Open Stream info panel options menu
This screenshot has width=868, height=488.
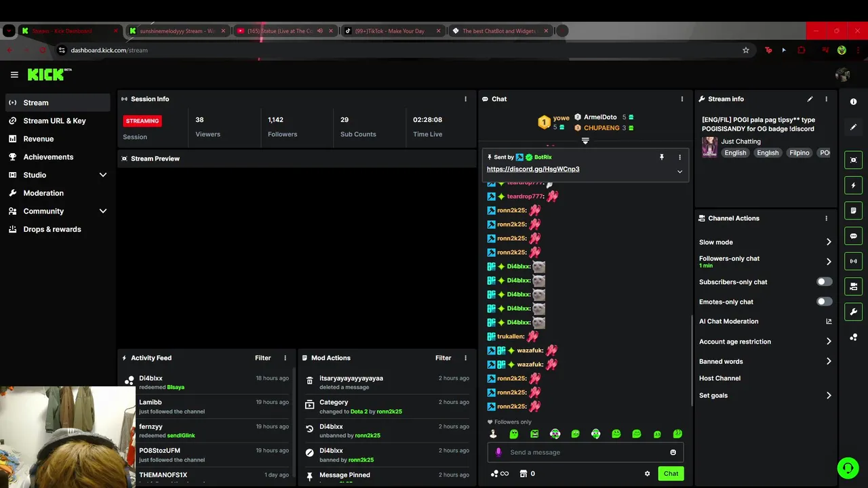[826, 99]
